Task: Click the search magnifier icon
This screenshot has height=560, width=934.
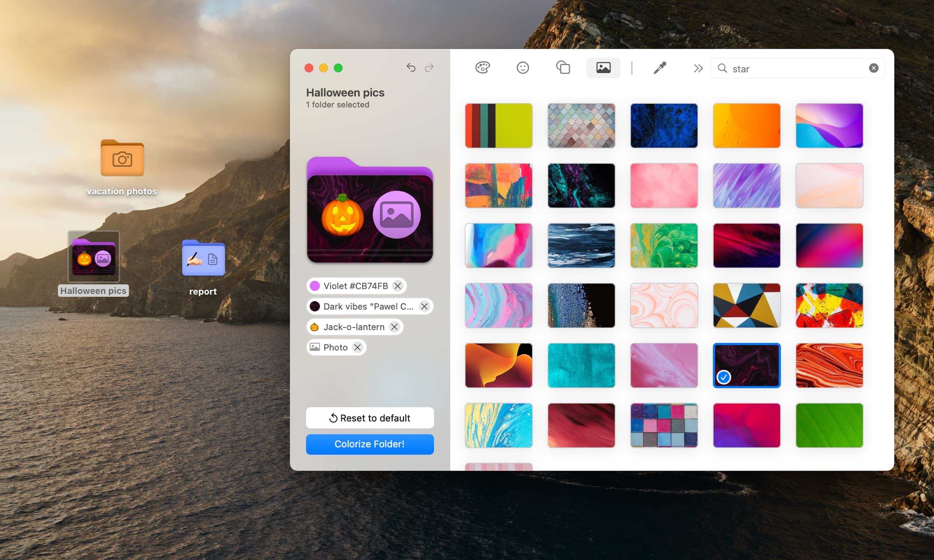Action: (x=723, y=68)
